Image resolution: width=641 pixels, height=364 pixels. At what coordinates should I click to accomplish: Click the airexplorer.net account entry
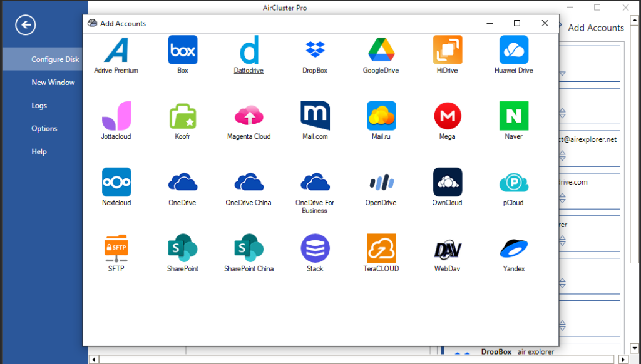tap(589, 148)
